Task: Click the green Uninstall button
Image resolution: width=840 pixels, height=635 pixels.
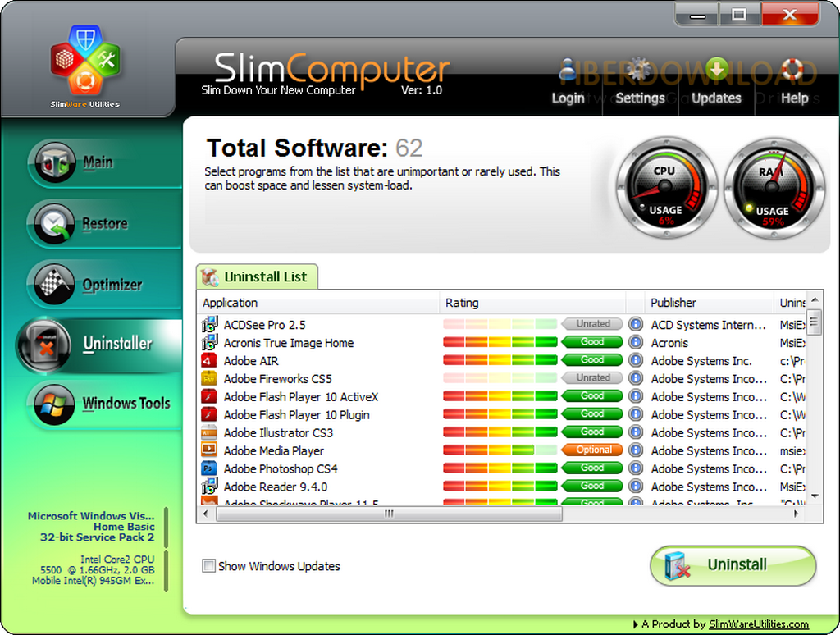Action: tap(733, 565)
